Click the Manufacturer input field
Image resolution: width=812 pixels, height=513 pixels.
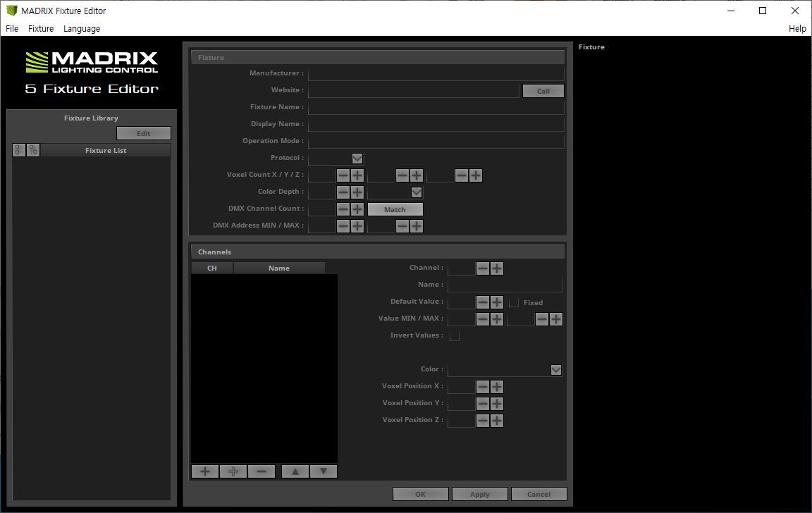click(436, 74)
